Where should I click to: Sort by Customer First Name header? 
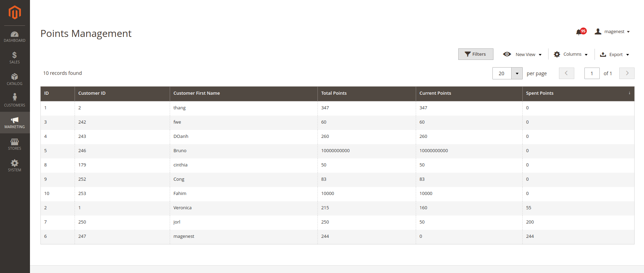pyautogui.click(x=197, y=93)
